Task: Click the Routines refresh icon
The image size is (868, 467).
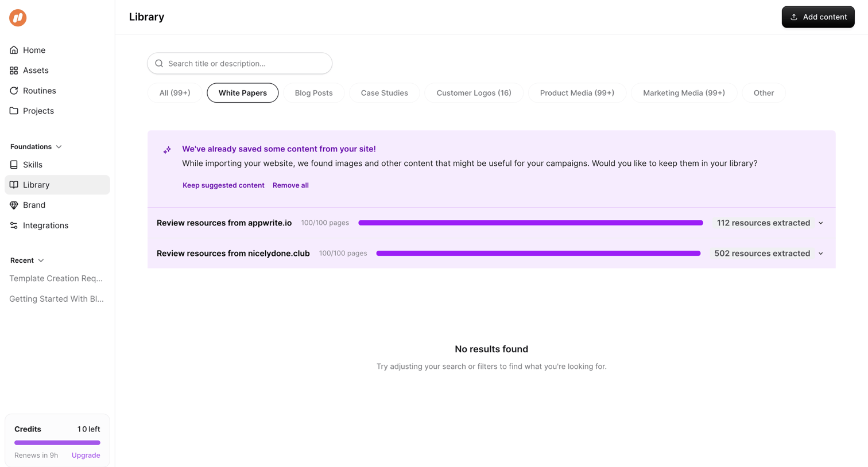Action: [x=14, y=91]
